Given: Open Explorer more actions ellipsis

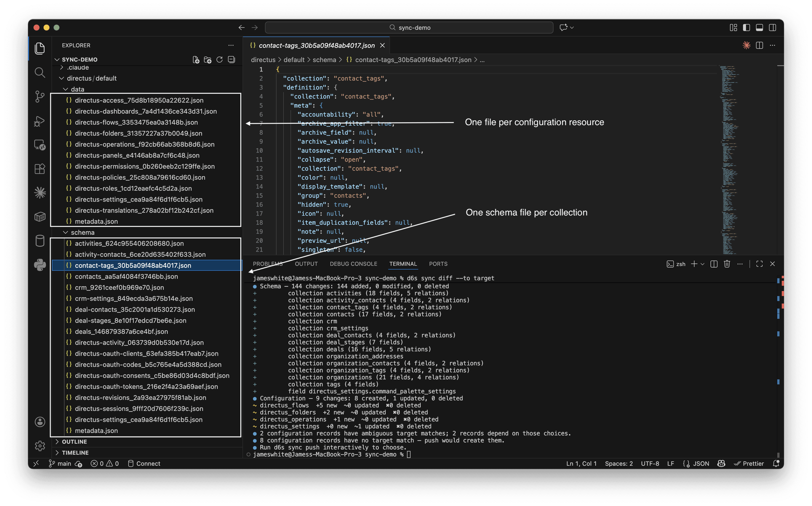Looking at the screenshot, I should 231,45.
